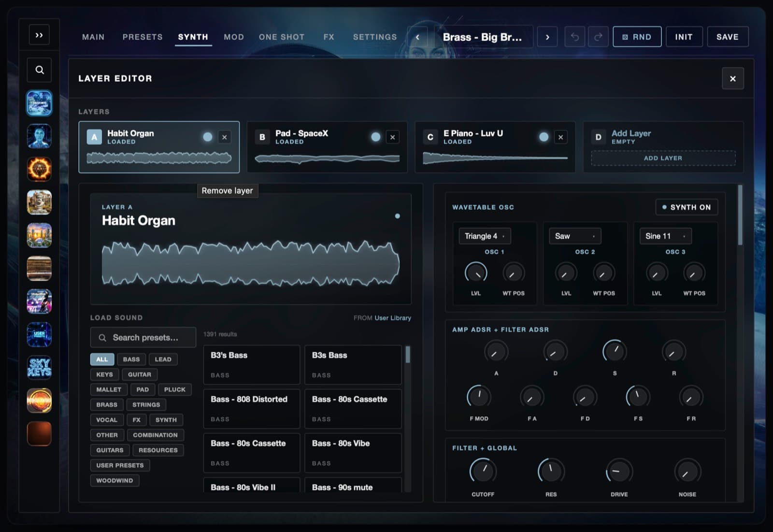Expand the sidebar with double chevron icon

pyautogui.click(x=39, y=35)
